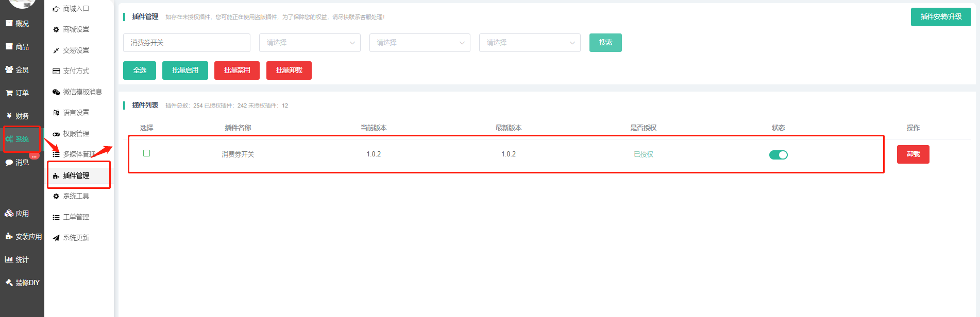Check the 消费券开关 row checkbox
Image resolution: width=980 pixels, height=317 pixels.
coord(146,153)
